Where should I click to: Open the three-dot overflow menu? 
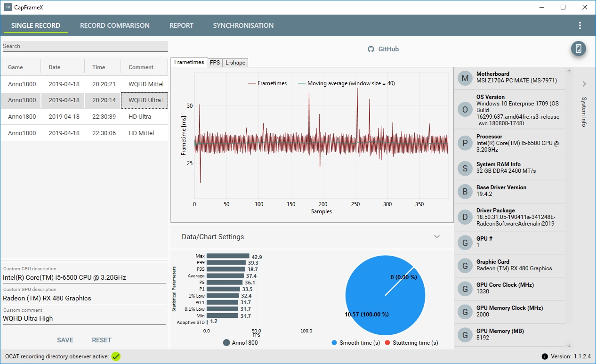pos(580,25)
